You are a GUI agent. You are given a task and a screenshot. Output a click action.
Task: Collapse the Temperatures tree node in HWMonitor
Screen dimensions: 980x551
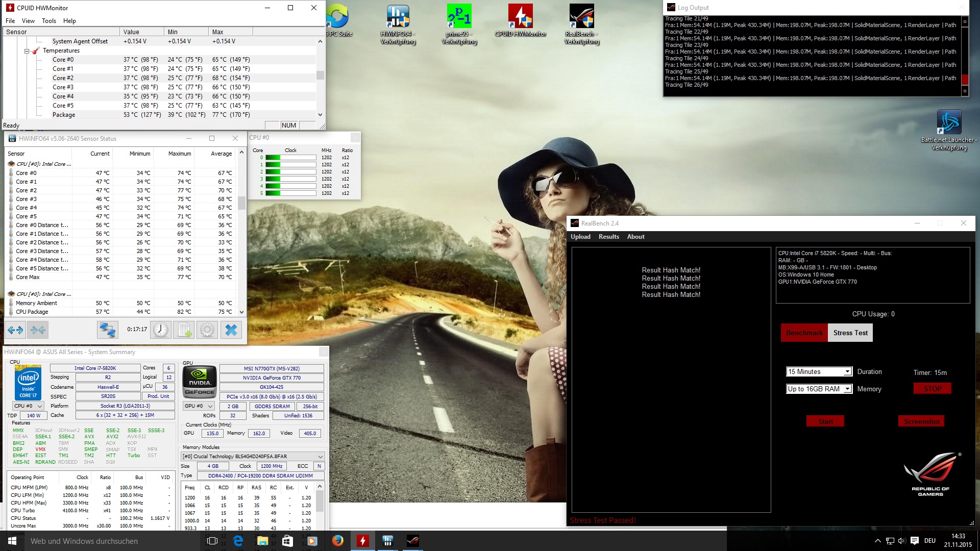coord(27,51)
